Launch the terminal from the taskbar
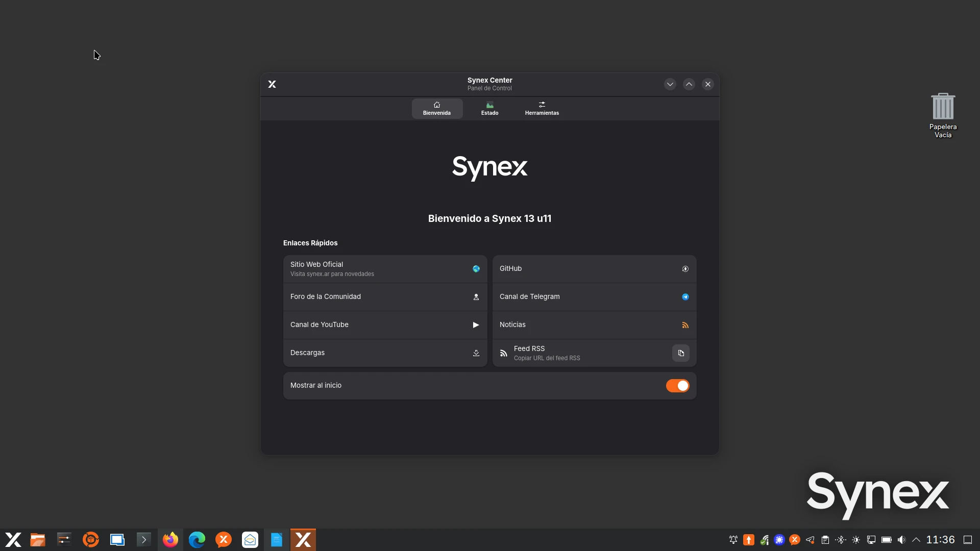 tap(144, 540)
